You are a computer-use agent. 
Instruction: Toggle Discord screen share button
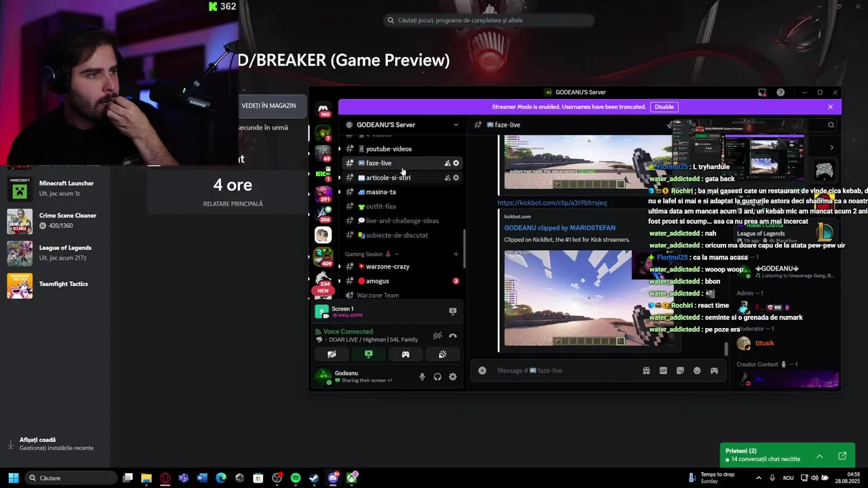(x=368, y=354)
